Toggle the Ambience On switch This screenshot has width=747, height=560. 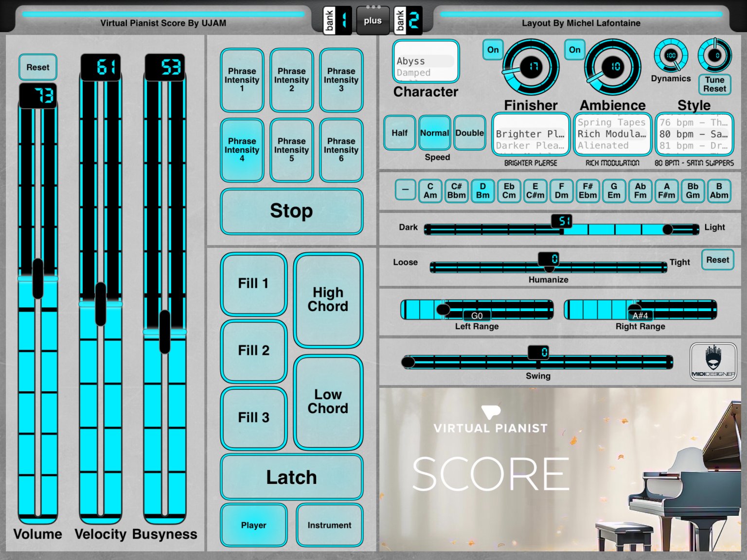[575, 50]
